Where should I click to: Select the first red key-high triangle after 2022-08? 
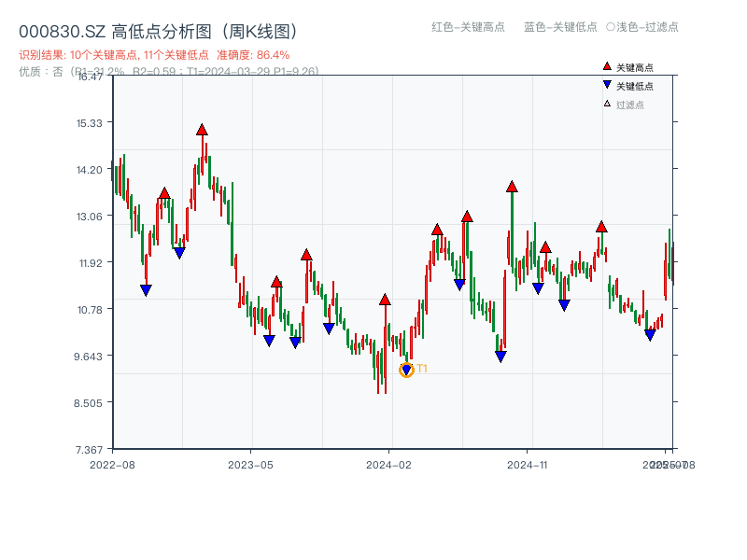[x=164, y=193]
